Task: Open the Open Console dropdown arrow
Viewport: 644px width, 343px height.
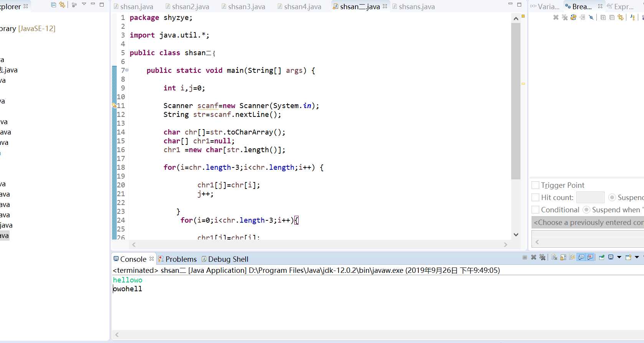Action: pyautogui.click(x=637, y=257)
